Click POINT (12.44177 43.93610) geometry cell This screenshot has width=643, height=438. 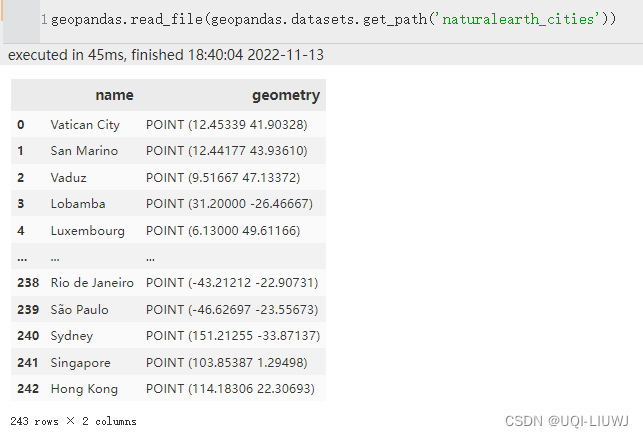[x=226, y=151]
